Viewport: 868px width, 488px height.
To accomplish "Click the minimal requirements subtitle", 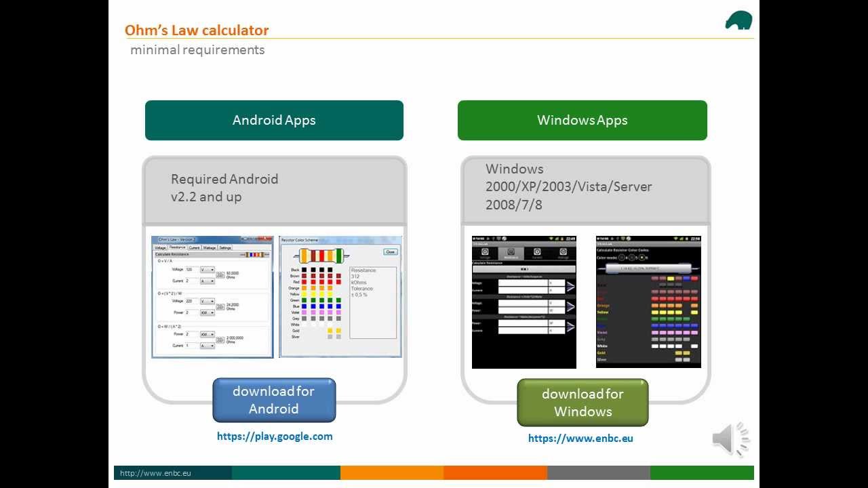I will point(197,50).
